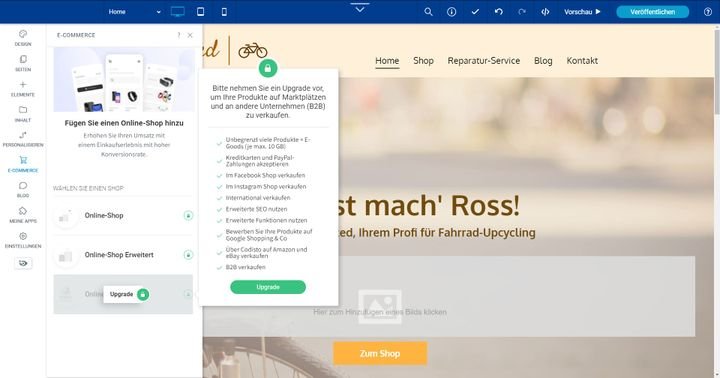Screen dimensions: 720x378
Task: Click the Veröffentlichen button
Action: point(652,12)
